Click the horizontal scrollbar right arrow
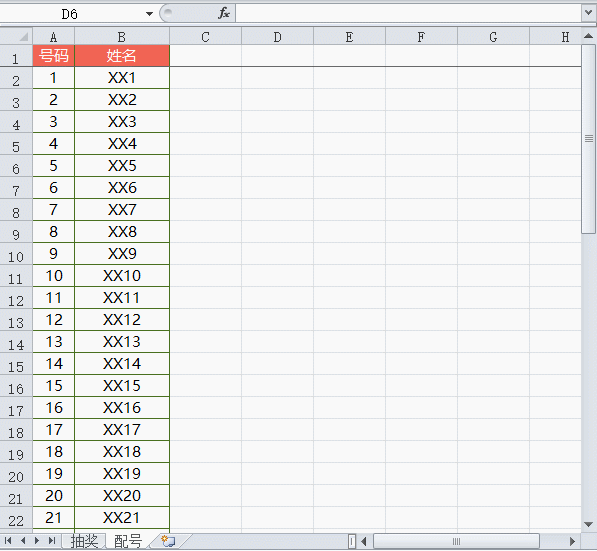Image resolution: width=597 pixels, height=551 pixels. (572, 541)
